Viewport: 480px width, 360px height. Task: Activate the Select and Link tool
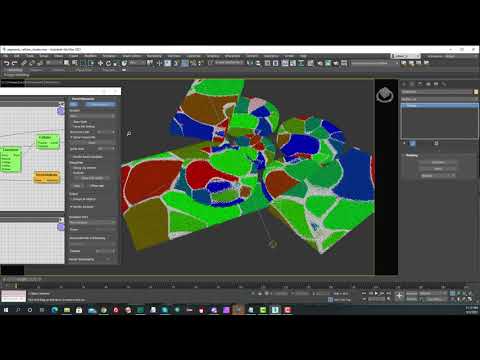(x=23, y=63)
